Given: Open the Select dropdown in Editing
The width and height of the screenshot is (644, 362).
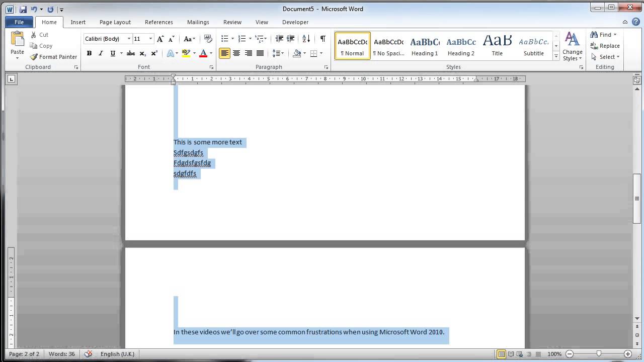Looking at the screenshot, I should click(605, 57).
